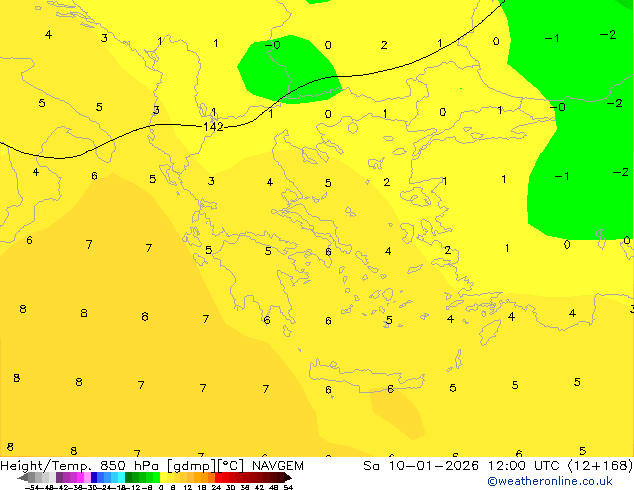Pick the magenta swatch on the temperature legend
The width and height of the screenshot is (634, 490).
coord(80,477)
